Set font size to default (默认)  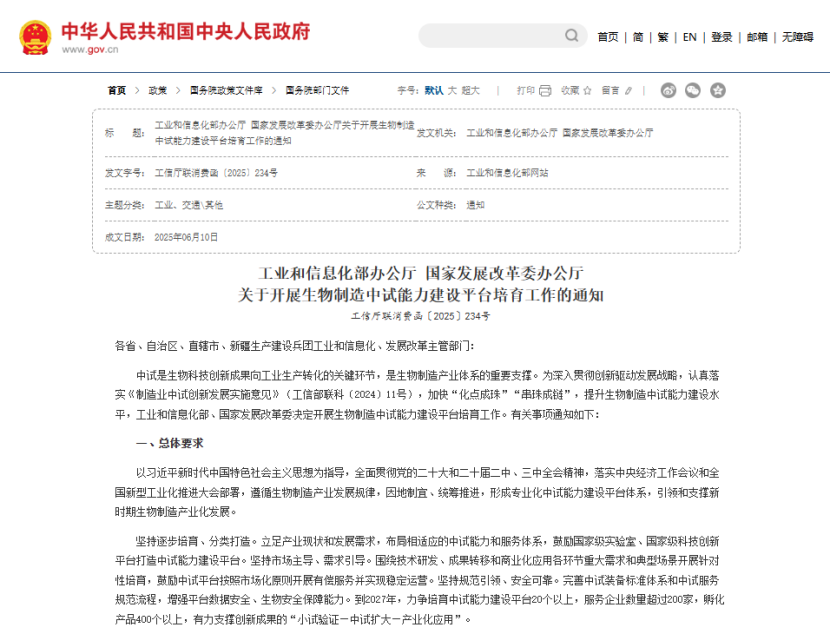pos(434,90)
